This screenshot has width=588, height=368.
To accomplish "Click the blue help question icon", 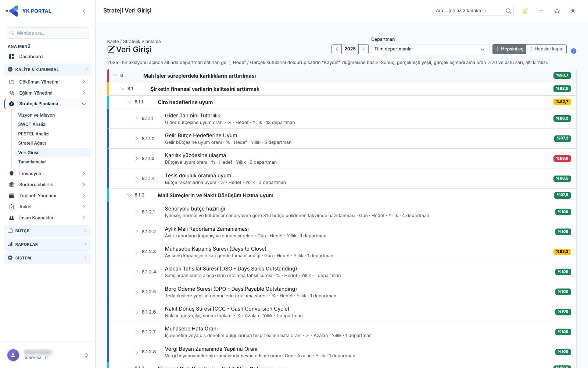I will [x=574, y=51].
